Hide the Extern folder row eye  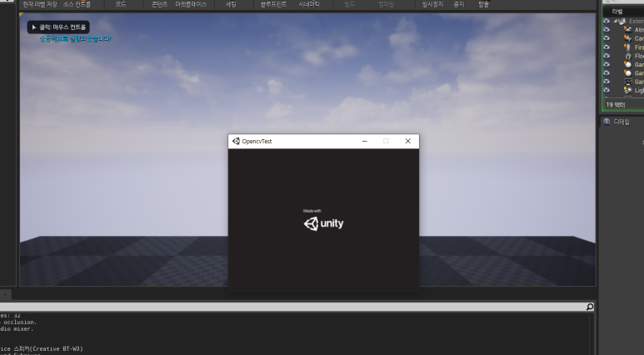(x=607, y=21)
